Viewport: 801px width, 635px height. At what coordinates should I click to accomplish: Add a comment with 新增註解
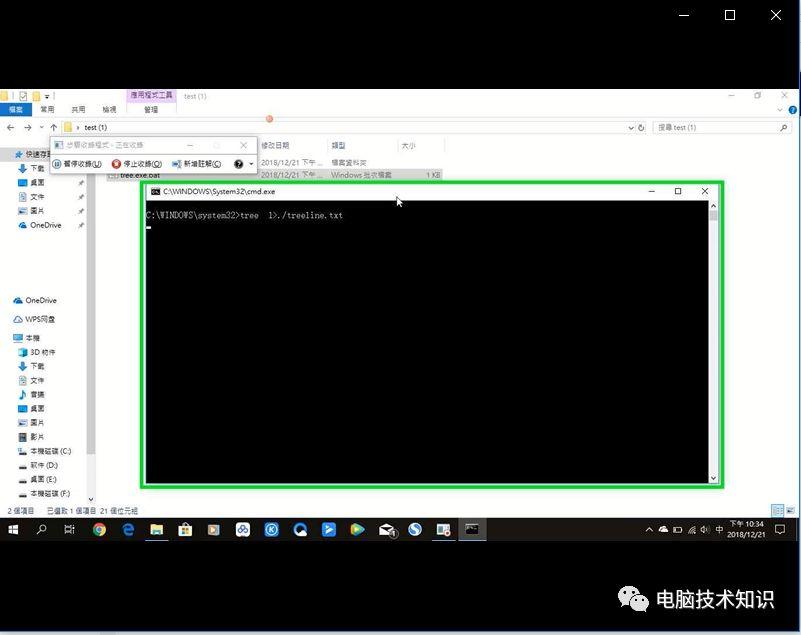(x=197, y=163)
